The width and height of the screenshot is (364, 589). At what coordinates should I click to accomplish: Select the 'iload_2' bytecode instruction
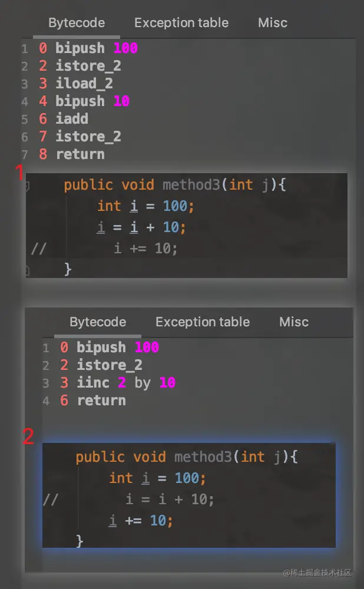tap(84, 84)
